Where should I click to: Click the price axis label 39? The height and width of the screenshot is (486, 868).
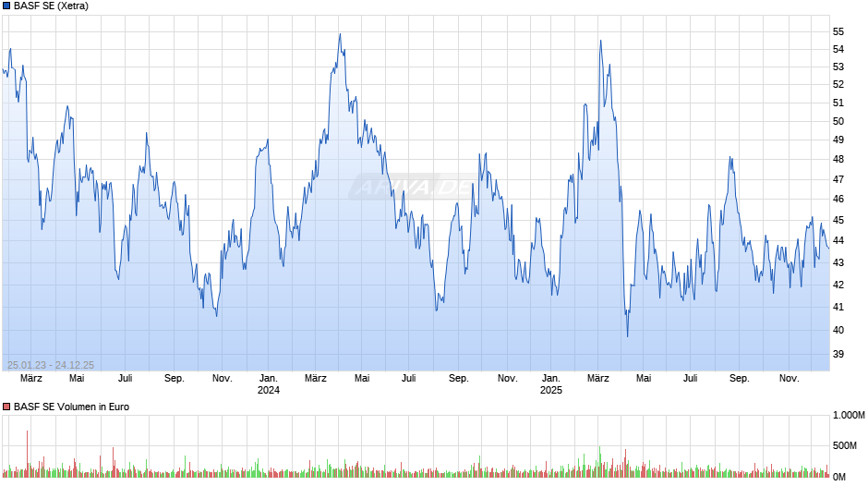[838, 354]
